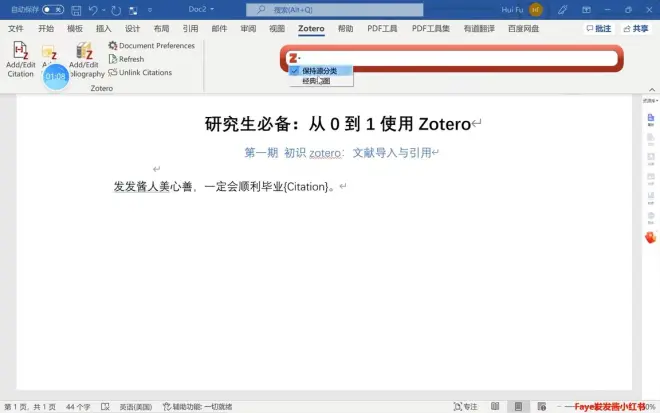Viewport: 660px width, 413px height.
Task: Collapse the ribbon with chevron
Action: pos(652,89)
